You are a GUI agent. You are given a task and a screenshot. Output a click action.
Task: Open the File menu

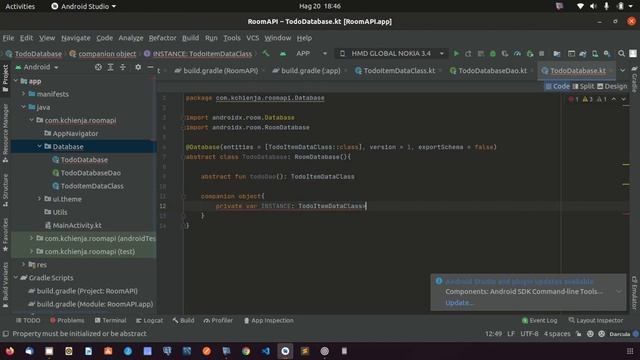click(x=8, y=38)
